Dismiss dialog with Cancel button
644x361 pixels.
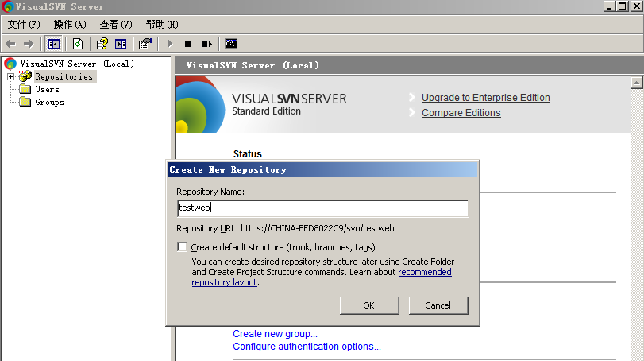(x=438, y=305)
